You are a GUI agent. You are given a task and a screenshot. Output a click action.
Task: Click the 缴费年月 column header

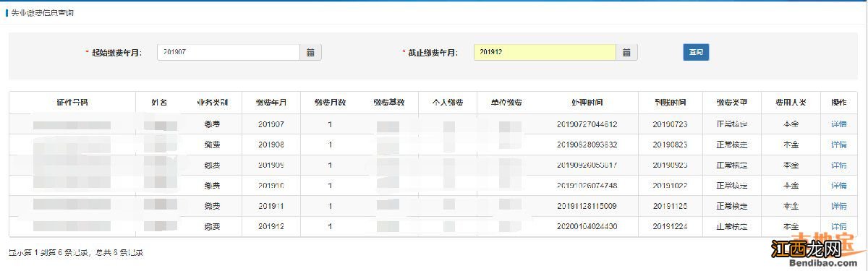(271, 103)
